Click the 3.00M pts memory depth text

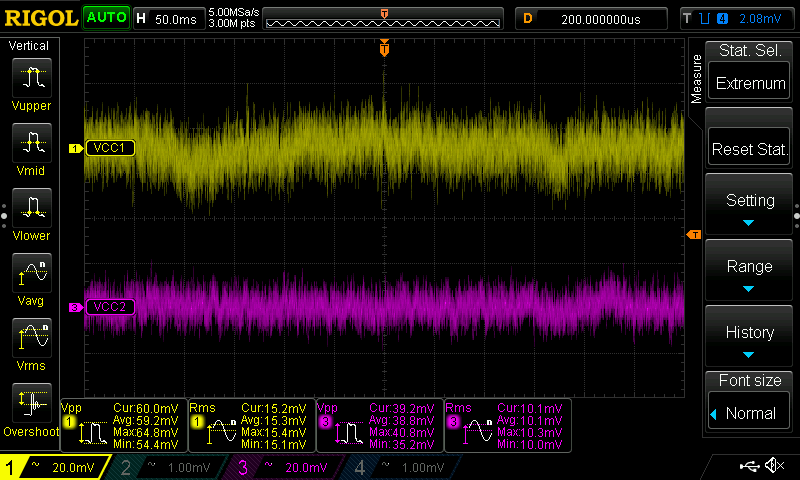pyautogui.click(x=232, y=23)
